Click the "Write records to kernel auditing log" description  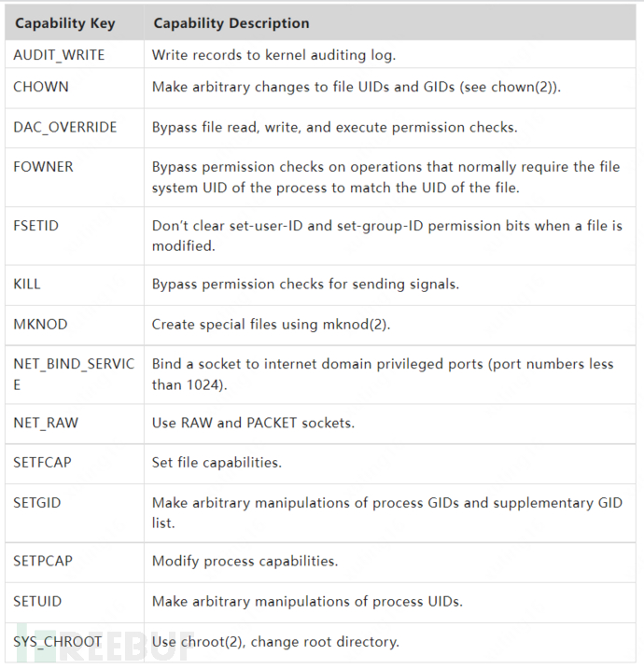273,55
